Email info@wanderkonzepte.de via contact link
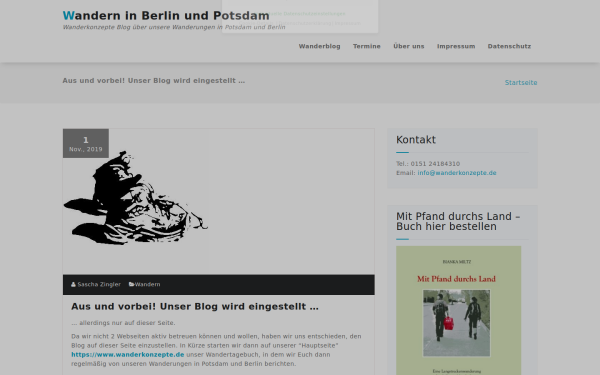This screenshot has height=375, width=600. point(457,173)
